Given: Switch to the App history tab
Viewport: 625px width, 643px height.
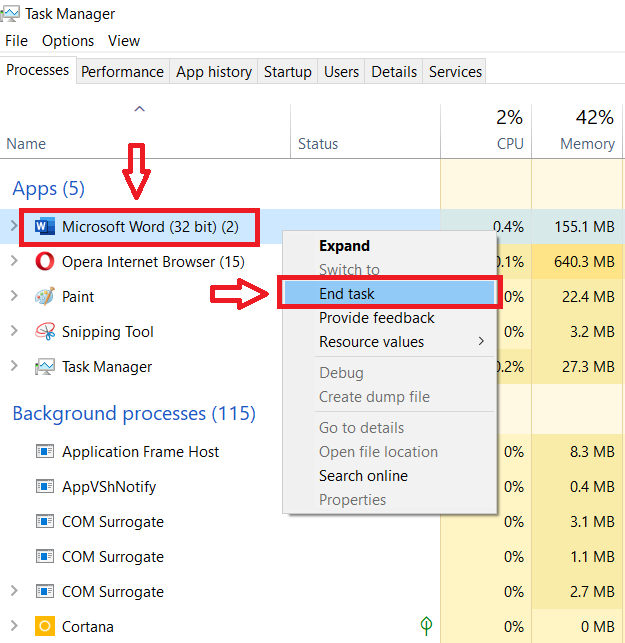Looking at the screenshot, I should tap(214, 72).
